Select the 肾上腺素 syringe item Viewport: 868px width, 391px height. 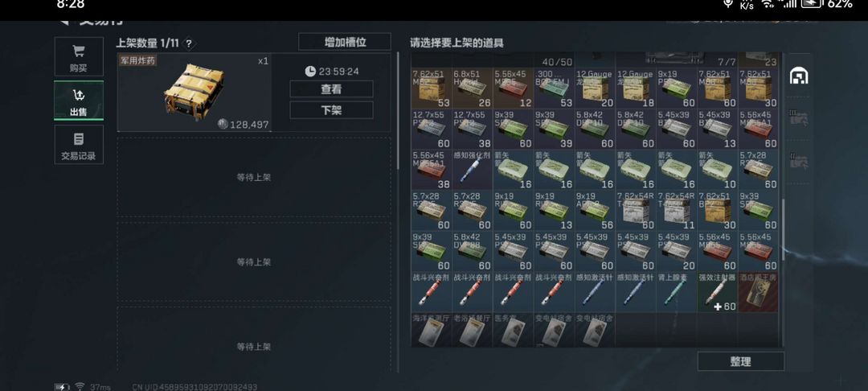(677, 292)
